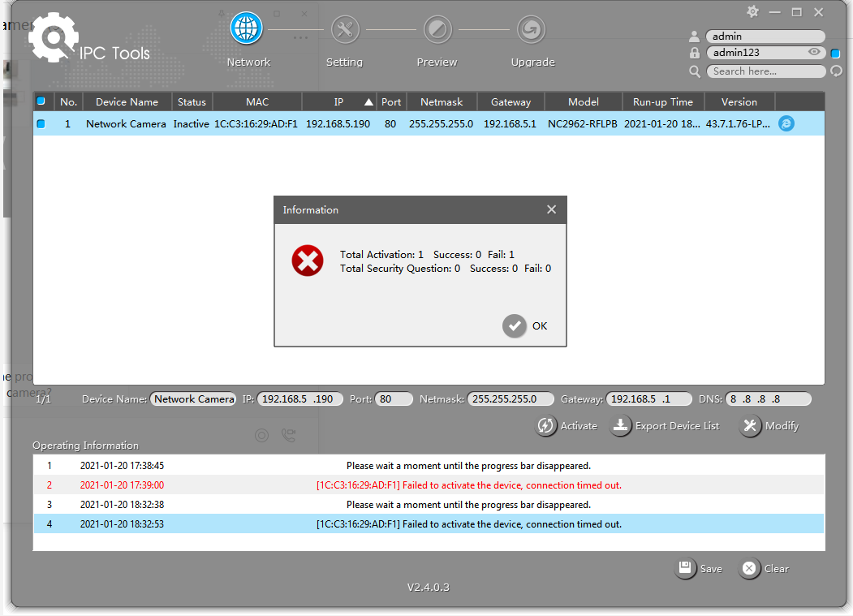Image resolution: width=853 pixels, height=616 pixels.
Task: Sort by Device Name column header
Action: pos(127,101)
